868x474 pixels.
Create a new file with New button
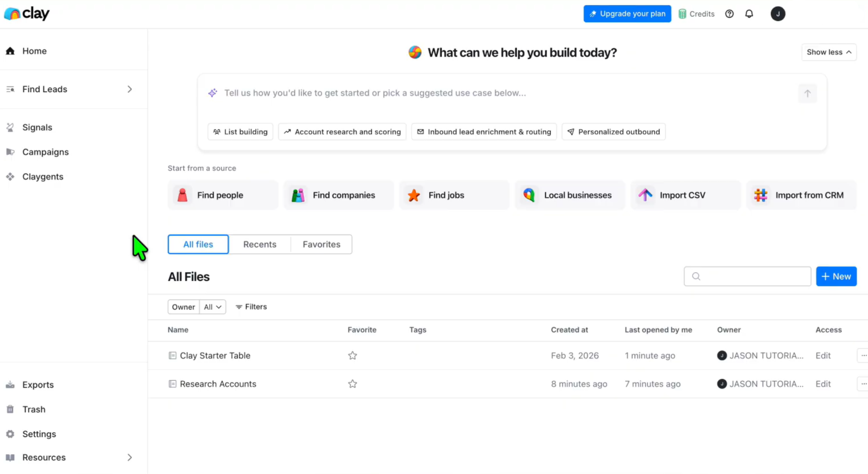(x=836, y=276)
